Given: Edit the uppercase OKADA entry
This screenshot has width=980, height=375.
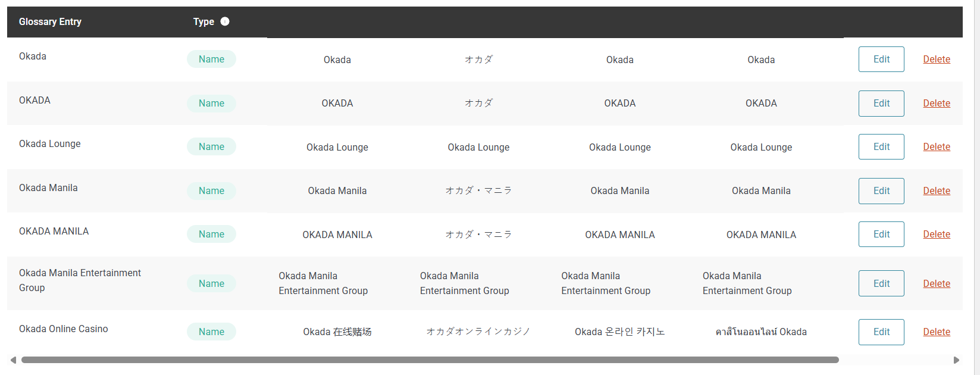Looking at the screenshot, I should click(881, 104).
